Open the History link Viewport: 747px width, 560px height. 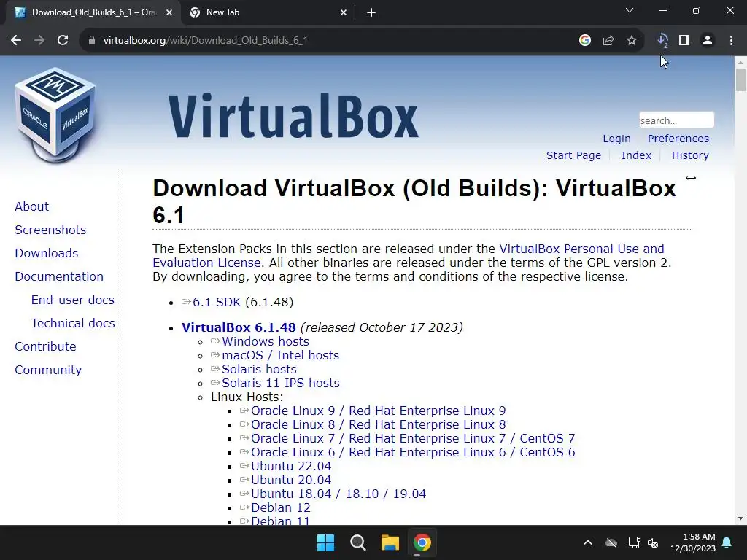pyautogui.click(x=690, y=155)
